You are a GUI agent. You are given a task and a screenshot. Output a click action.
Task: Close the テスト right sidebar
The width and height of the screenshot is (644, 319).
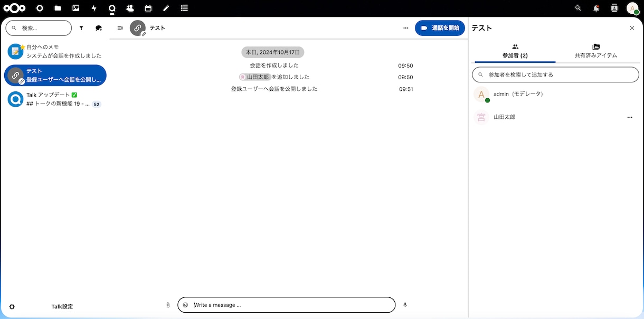tap(632, 28)
